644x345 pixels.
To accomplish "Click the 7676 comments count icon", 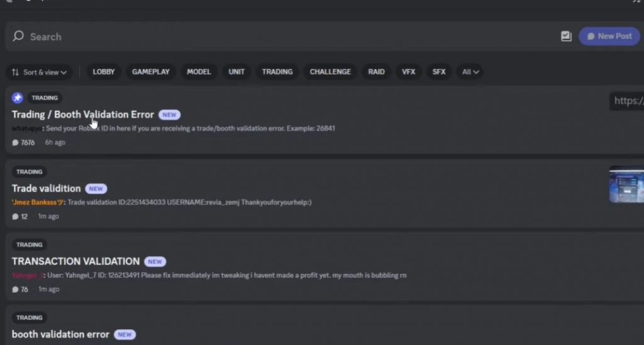I will click(x=15, y=143).
